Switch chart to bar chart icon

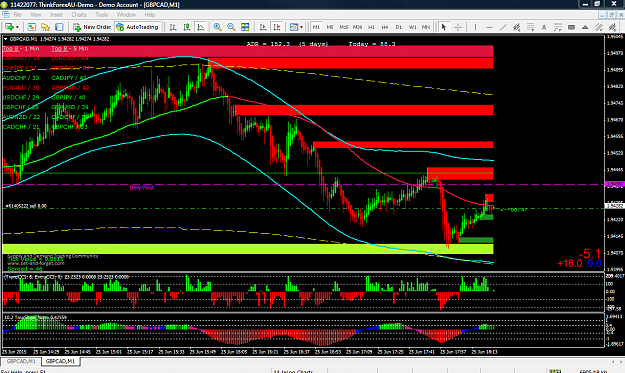click(173, 27)
